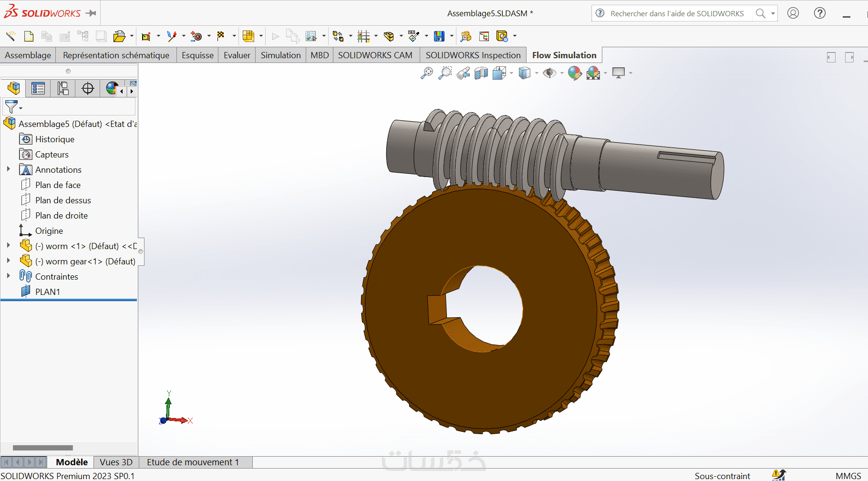Expand the worm gear<1> component node
The height and width of the screenshot is (481, 868).
click(8, 261)
